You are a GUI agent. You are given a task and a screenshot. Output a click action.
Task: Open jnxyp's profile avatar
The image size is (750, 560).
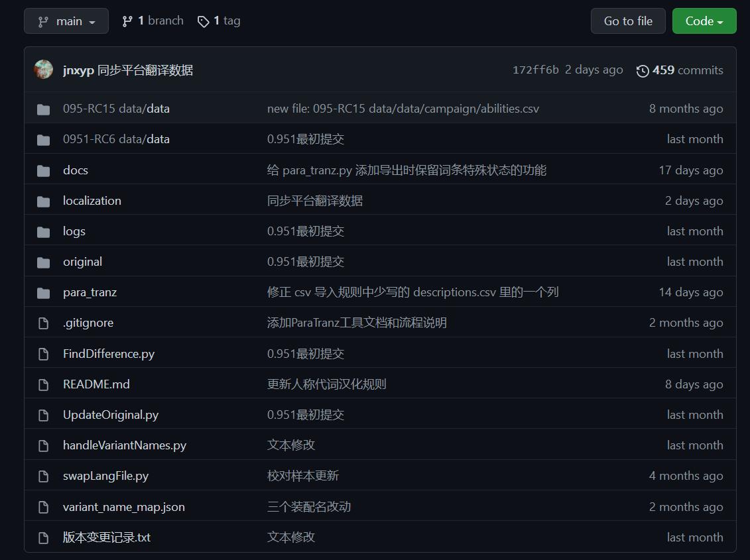(43, 69)
